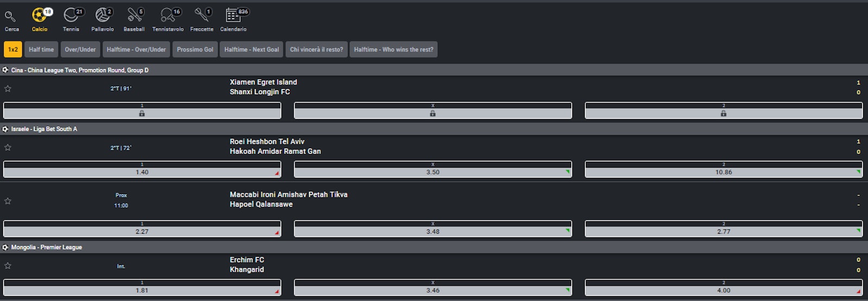Select locked draw odds for Xiamen match
This screenshot has width=868, height=301.
433,111
